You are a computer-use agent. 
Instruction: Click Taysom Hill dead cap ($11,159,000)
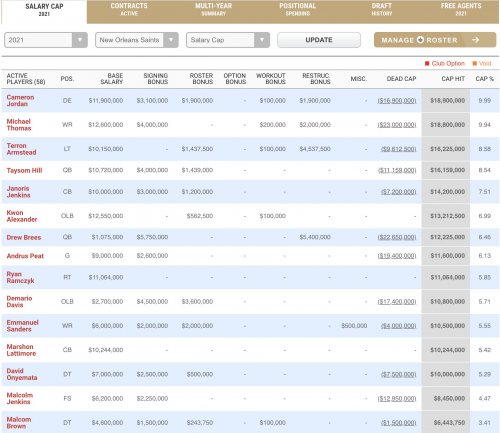pos(397,170)
